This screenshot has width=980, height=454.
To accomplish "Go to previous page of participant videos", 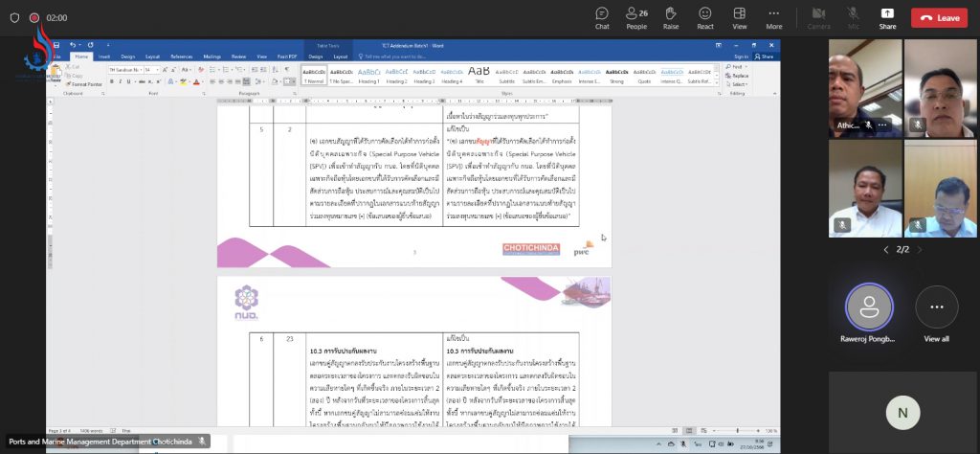I will 885,250.
